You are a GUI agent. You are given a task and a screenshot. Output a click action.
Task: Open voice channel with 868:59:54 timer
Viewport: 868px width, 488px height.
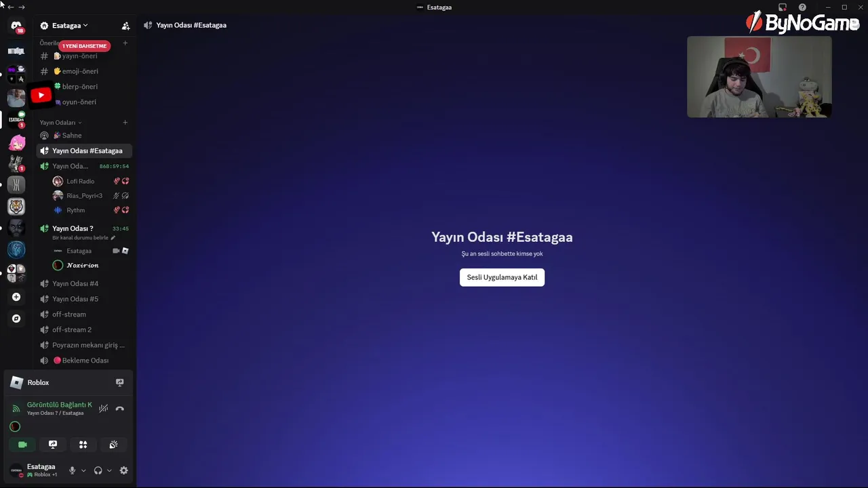(84, 166)
